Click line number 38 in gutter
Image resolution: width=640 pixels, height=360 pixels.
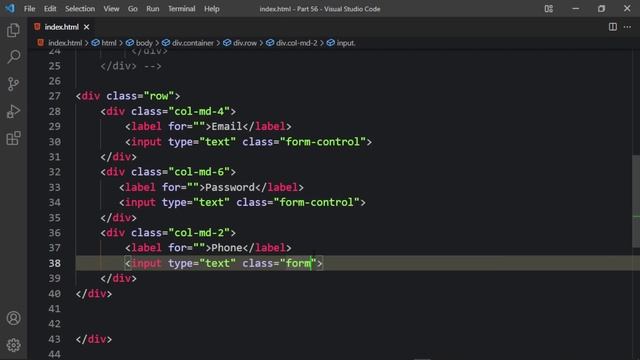55,263
